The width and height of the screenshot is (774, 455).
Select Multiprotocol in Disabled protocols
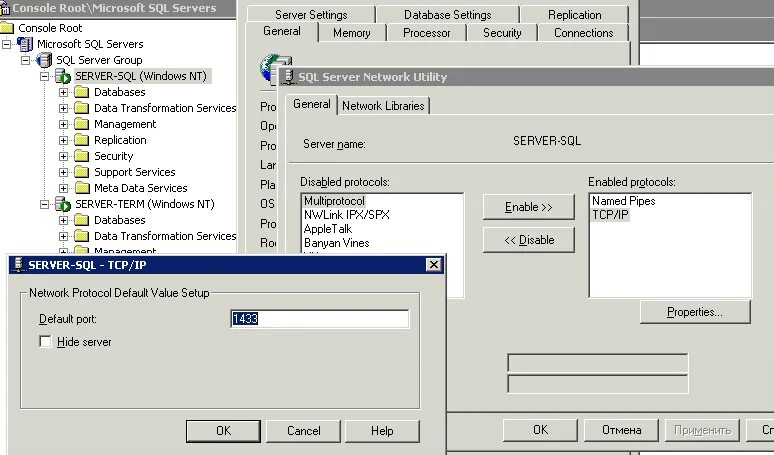(334, 201)
